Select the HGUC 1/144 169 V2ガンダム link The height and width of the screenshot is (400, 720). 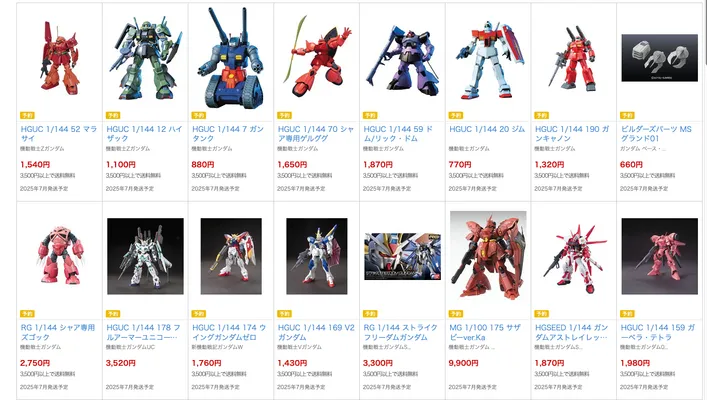coord(316,332)
